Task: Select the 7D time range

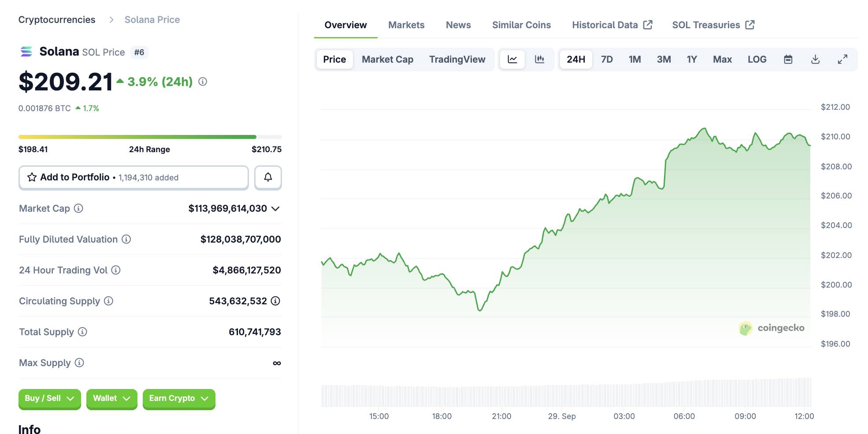Action: pos(607,59)
